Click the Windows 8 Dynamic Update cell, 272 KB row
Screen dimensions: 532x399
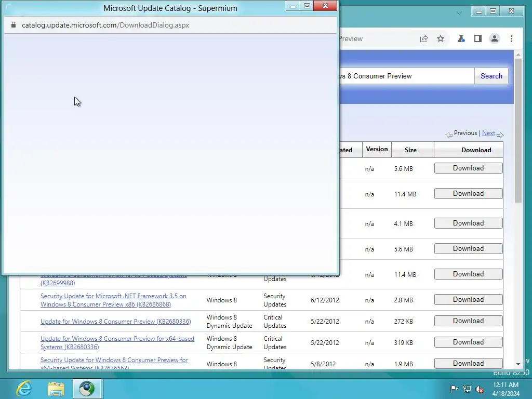229,321
